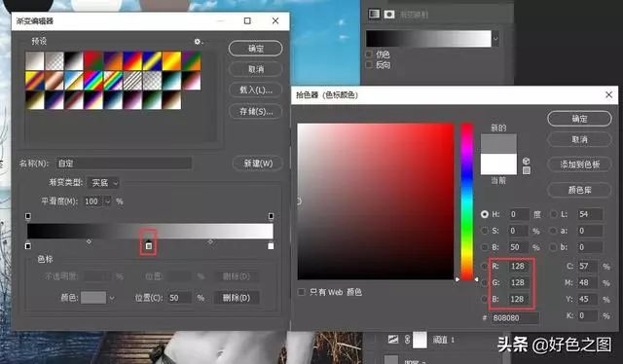Screen dimensions: 623x364
Task: Click the hex field showing 808080
Action: [x=515, y=318]
